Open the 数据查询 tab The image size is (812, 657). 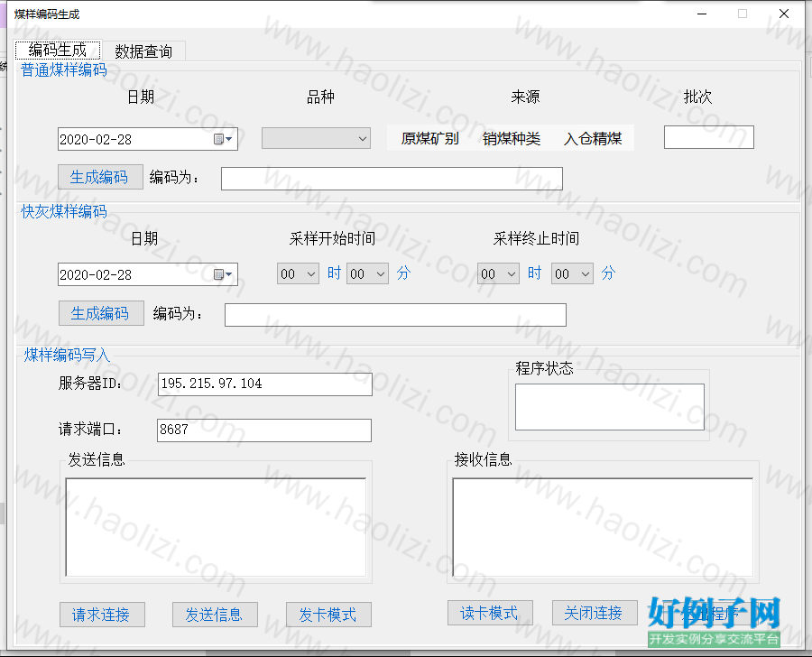[143, 51]
